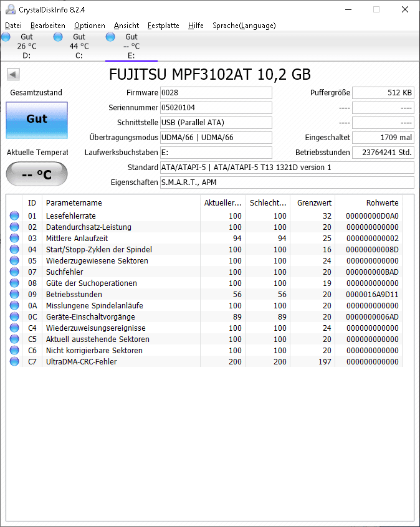Select the Lesefehlerrate parameter name
The image size is (420, 527).
click(71, 216)
